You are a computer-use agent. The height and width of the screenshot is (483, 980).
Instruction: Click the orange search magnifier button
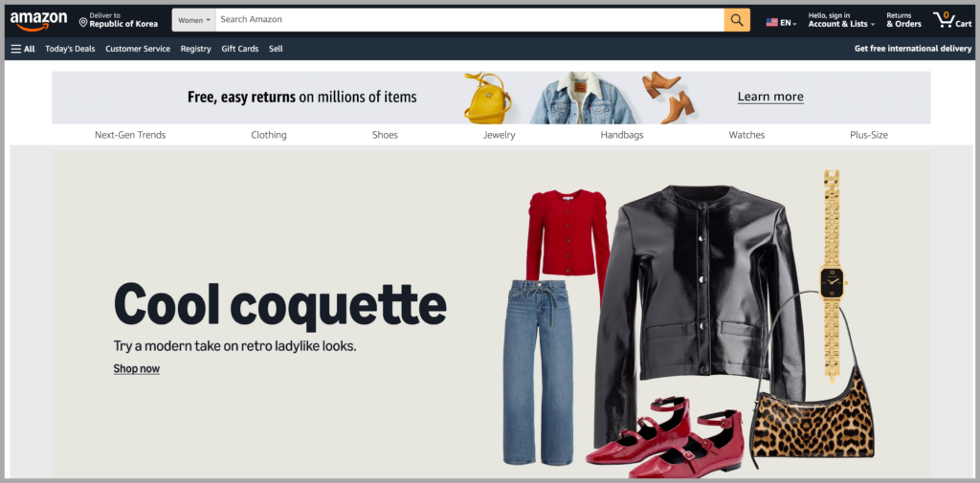tap(737, 20)
